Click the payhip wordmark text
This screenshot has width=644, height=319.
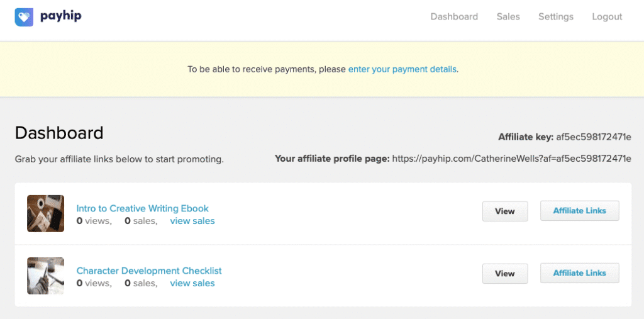pyautogui.click(x=61, y=16)
